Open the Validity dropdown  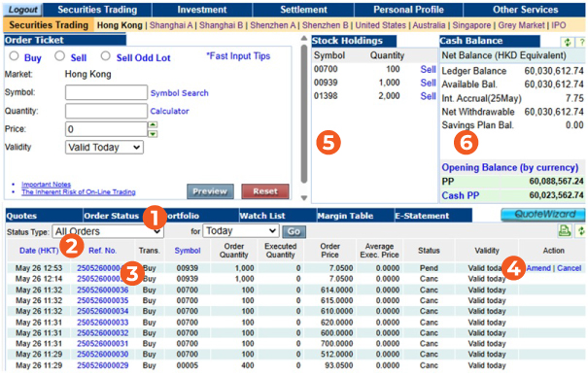tap(104, 148)
